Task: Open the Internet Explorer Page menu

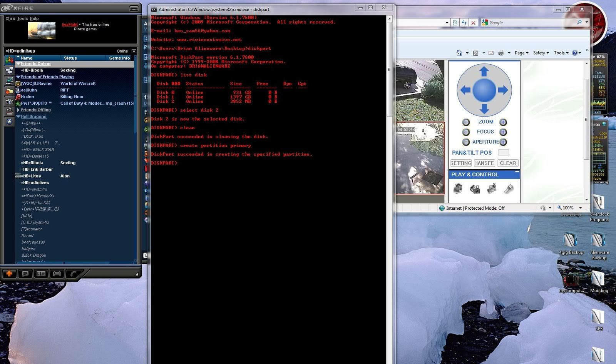Action: (521, 53)
